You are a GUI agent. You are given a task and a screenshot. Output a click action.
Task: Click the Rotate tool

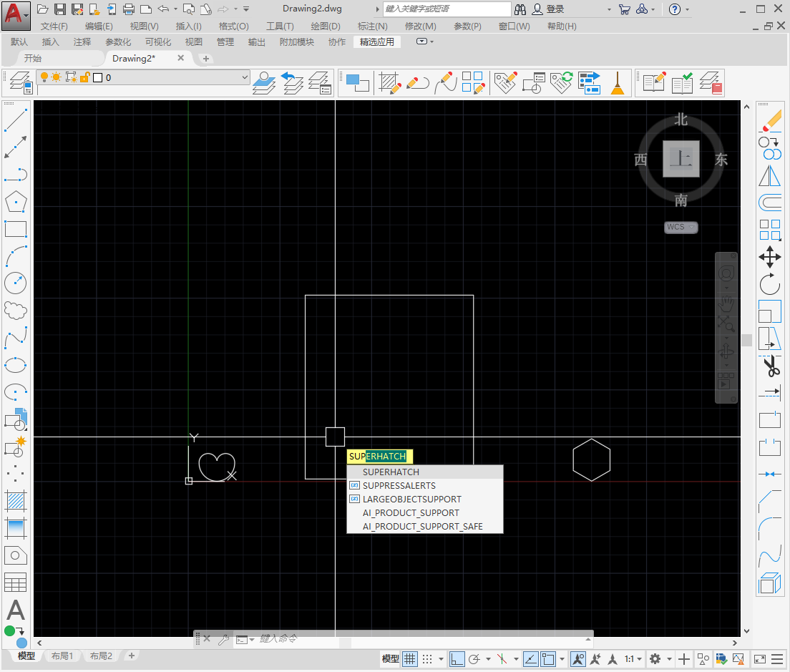point(770,284)
